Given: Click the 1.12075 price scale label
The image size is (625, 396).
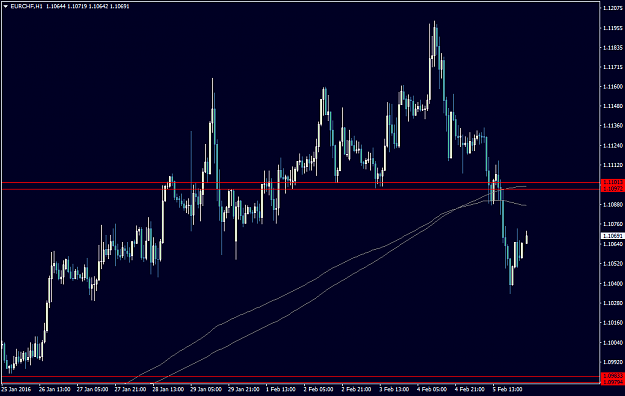Looking at the screenshot, I should click(x=613, y=8).
